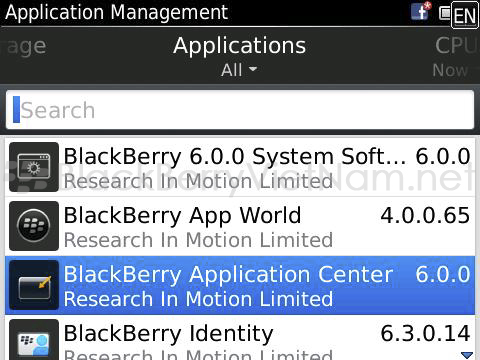Click the BlackBerry Identity icon

click(34, 340)
